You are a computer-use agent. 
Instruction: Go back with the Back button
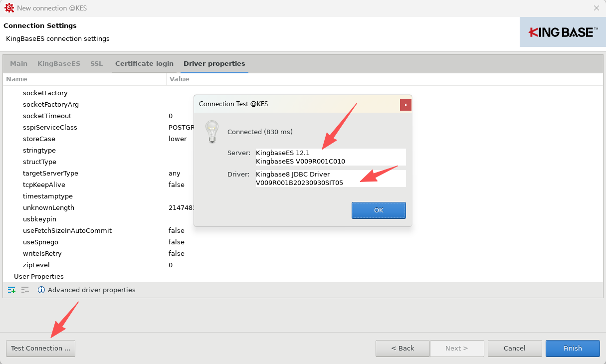[x=403, y=349]
